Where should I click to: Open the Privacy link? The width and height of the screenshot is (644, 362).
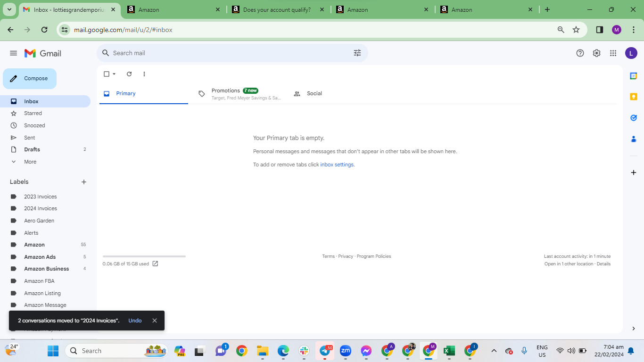[x=346, y=256]
